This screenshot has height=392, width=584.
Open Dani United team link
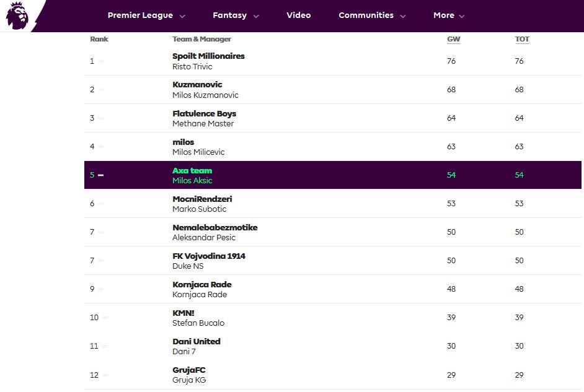[197, 341]
